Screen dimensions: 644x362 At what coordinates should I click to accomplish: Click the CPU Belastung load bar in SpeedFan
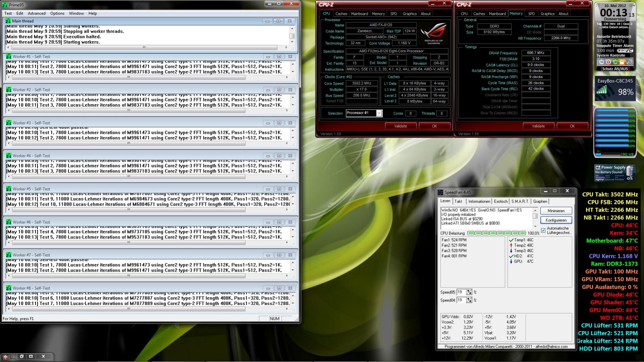(497, 233)
